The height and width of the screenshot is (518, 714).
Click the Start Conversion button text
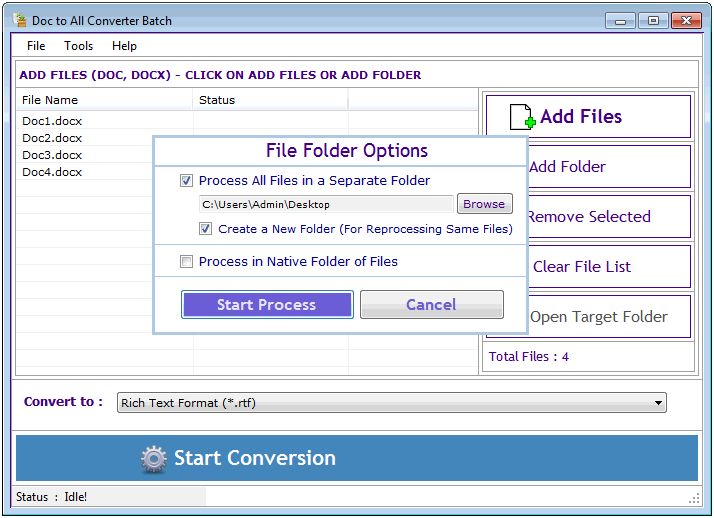[255, 458]
